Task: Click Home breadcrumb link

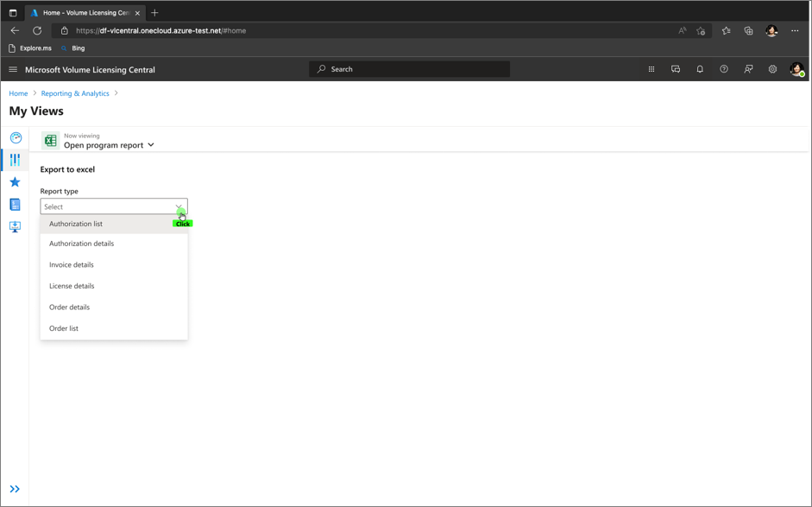Action: coord(18,93)
